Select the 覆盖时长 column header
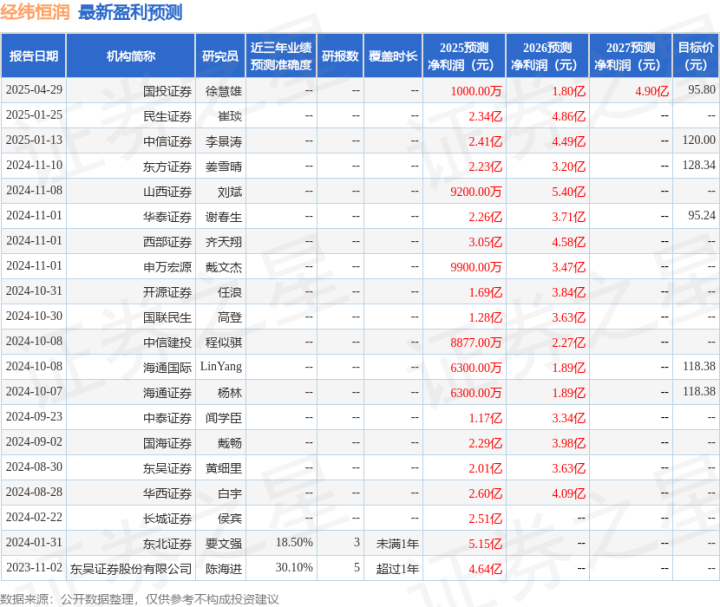 393,56
